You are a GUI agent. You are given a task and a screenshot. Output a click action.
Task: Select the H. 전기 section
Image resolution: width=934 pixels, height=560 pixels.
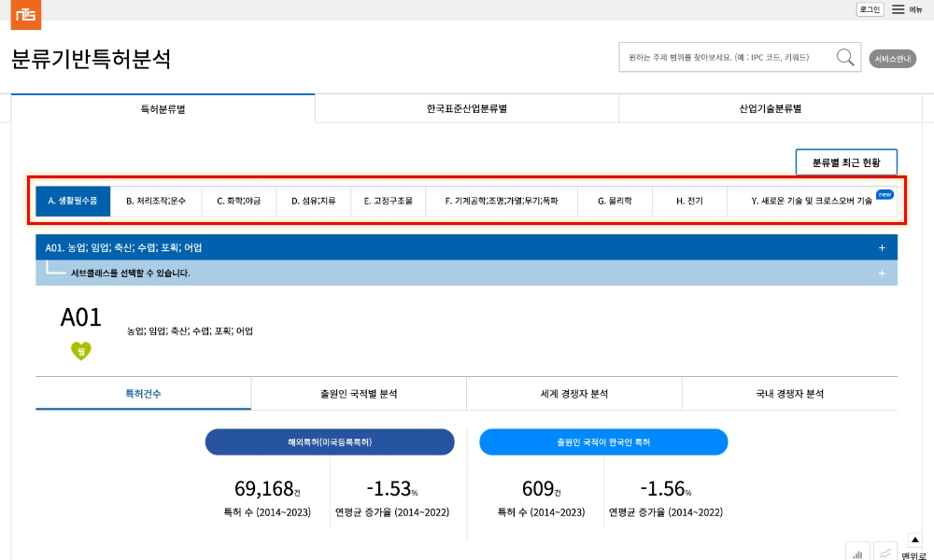tap(689, 202)
